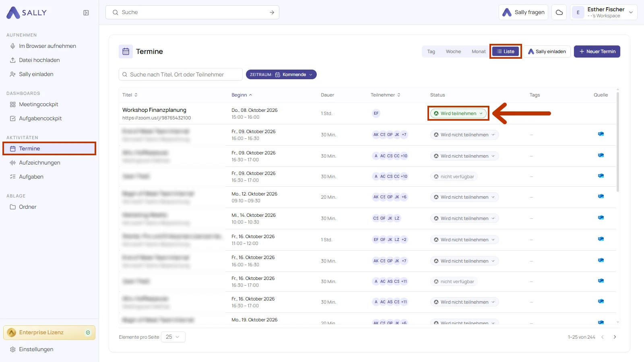
Task: Select the Liste view
Action: pyautogui.click(x=506, y=51)
